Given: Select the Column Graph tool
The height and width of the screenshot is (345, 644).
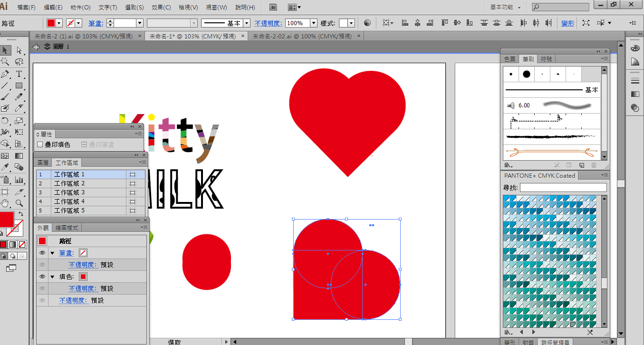Looking at the screenshot, I should (x=19, y=180).
